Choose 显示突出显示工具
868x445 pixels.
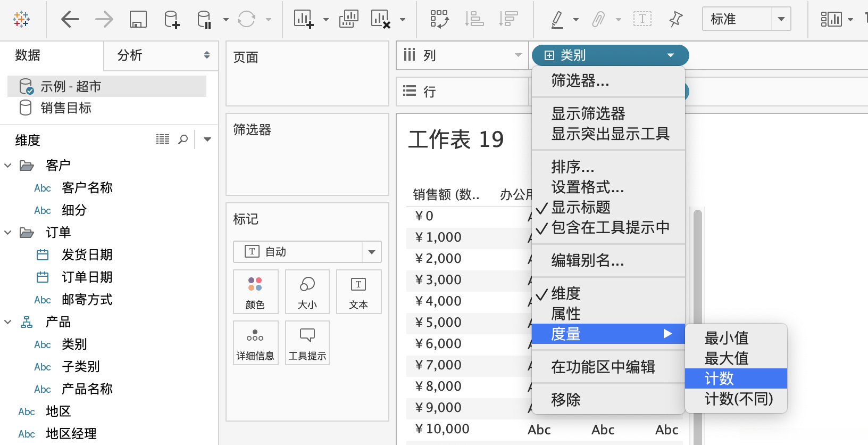[x=608, y=134]
